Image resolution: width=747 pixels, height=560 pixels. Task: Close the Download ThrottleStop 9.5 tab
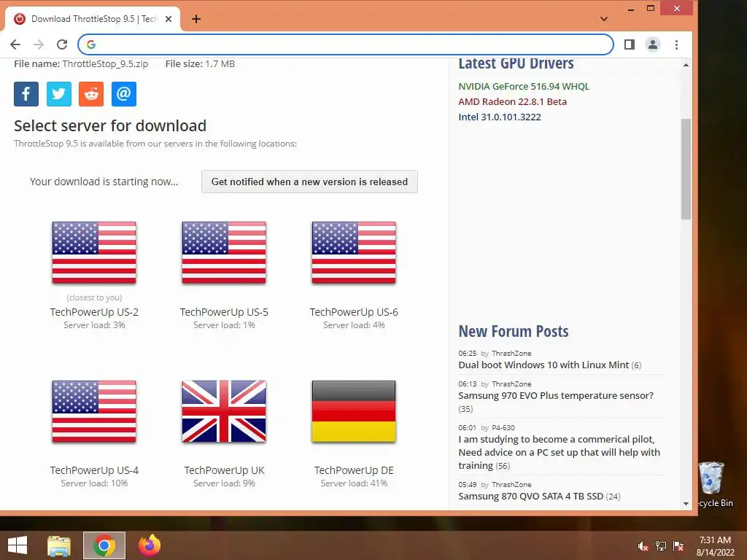click(169, 19)
